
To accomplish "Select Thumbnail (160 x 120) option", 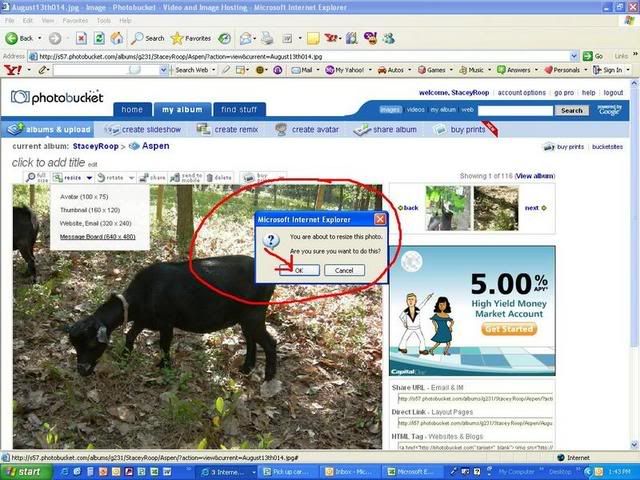I will pos(90,210).
